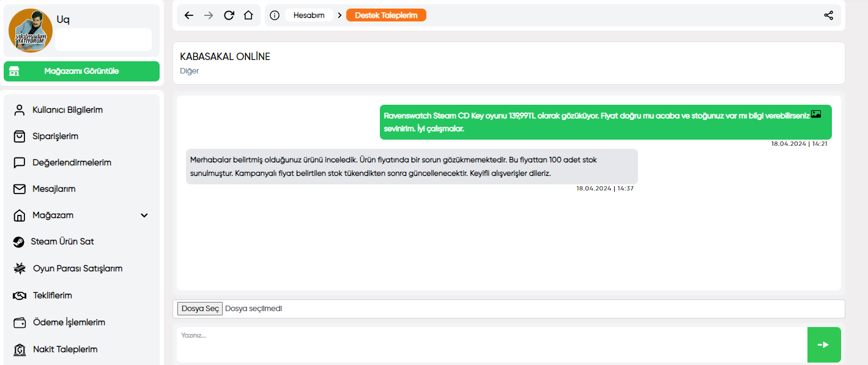
Task: Click the KABASAKAL ONLİNE ticket title
Action: coord(225,56)
